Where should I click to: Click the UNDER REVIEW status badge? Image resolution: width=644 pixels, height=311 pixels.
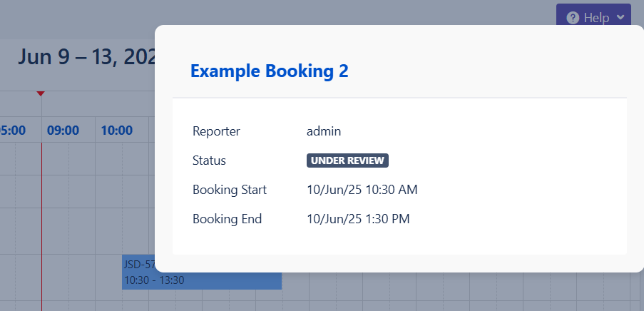click(347, 160)
